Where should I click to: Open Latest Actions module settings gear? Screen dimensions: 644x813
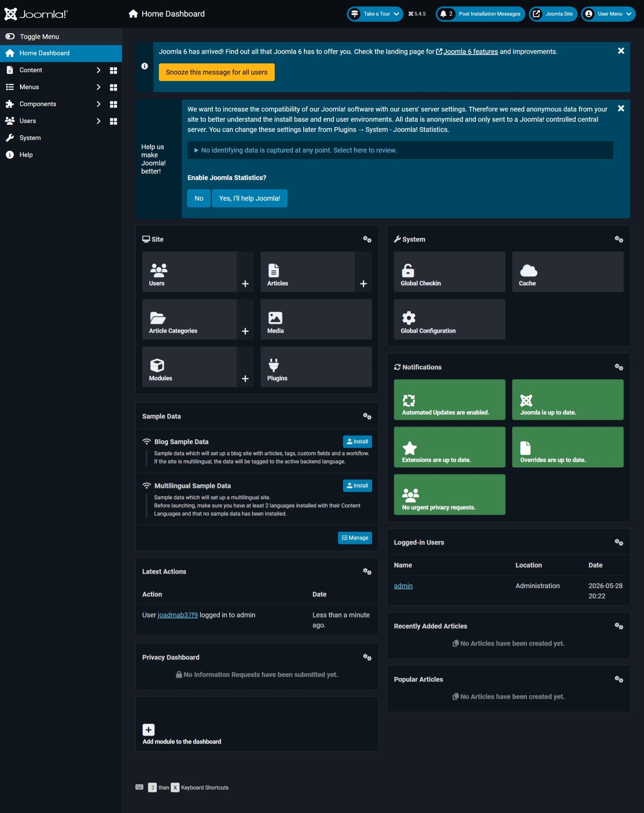(x=367, y=572)
